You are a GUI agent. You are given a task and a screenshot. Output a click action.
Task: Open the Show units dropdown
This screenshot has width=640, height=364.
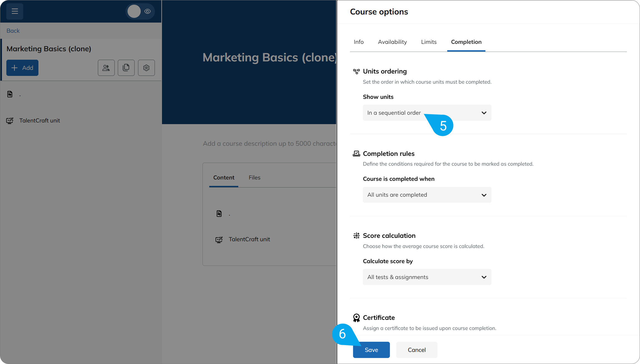(427, 113)
